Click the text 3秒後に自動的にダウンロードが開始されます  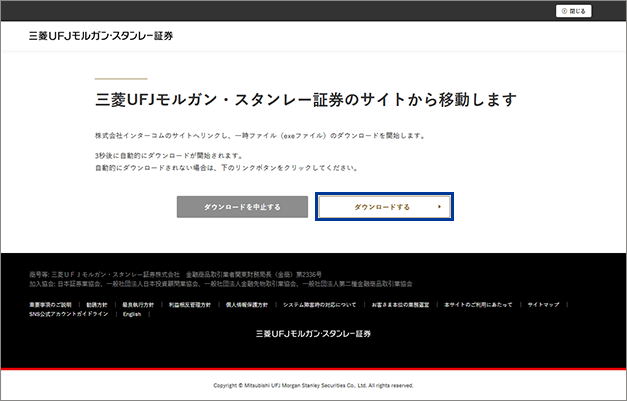[x=169, y=156]
